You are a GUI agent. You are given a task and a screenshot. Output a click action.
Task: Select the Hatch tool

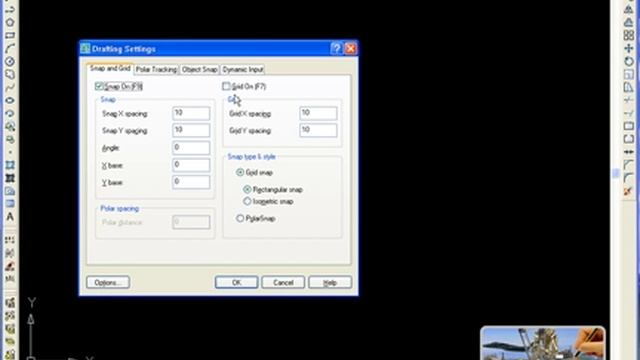click(x=10, y=165)
